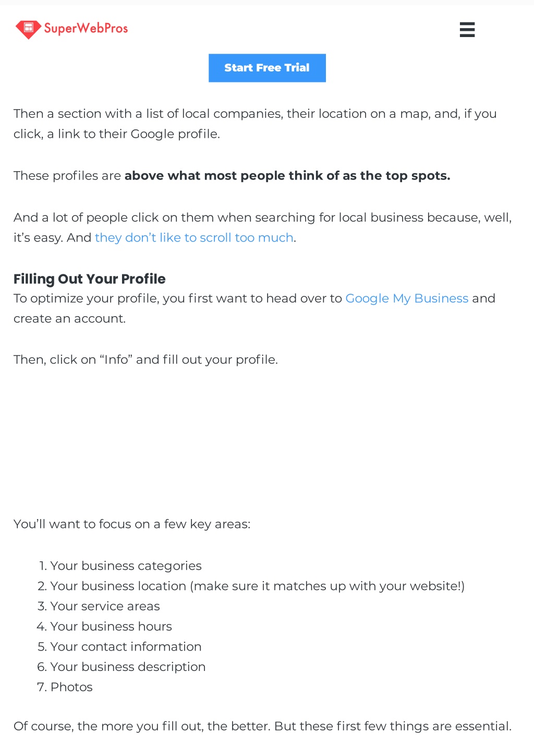The image size is (534, 756).
Task: Click the "Of course, the more you fill out" sentence
Action: pyautogui.click(x=262, y=727)
